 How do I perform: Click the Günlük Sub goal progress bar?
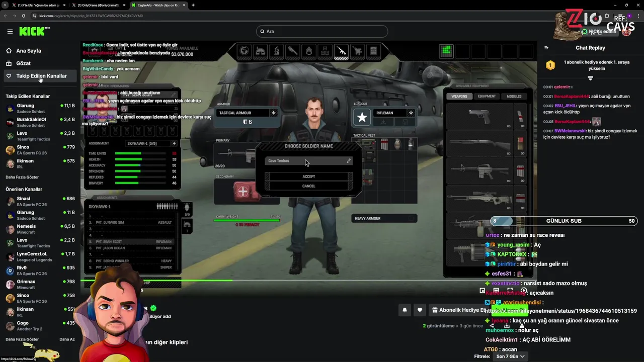[x=563, y=221]
